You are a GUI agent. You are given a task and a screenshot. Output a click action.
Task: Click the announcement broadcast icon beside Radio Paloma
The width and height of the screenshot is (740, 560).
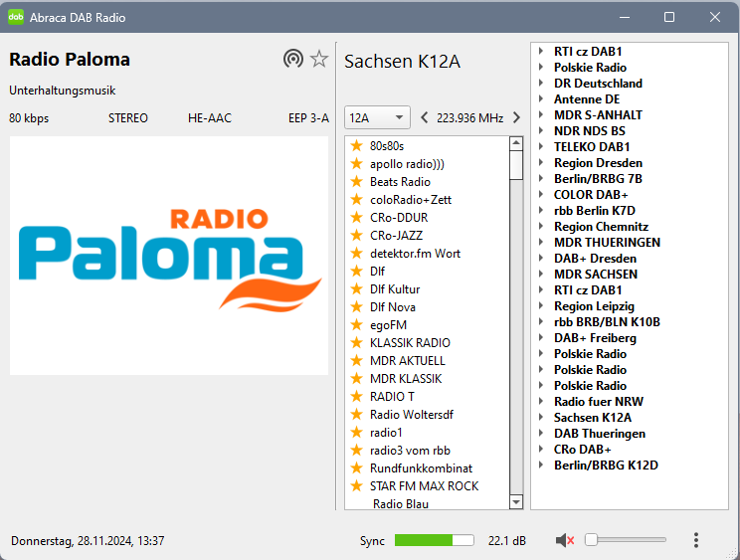pos(292,60)
